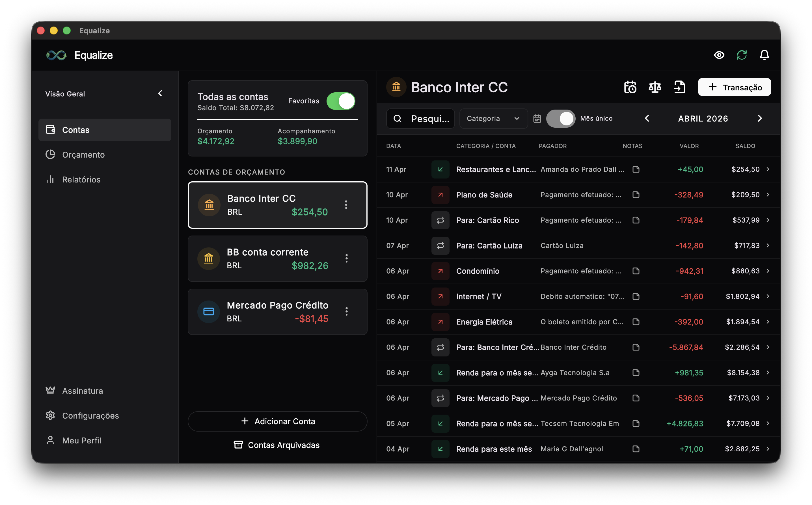Open the notifications bell
Screen dimensions: 812x505
[764, 55]
